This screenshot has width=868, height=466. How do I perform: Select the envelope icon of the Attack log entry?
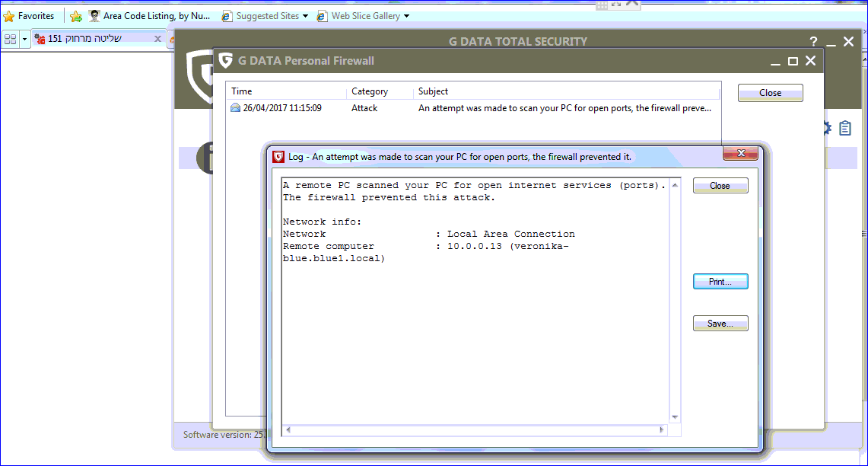tap(235, 107)
